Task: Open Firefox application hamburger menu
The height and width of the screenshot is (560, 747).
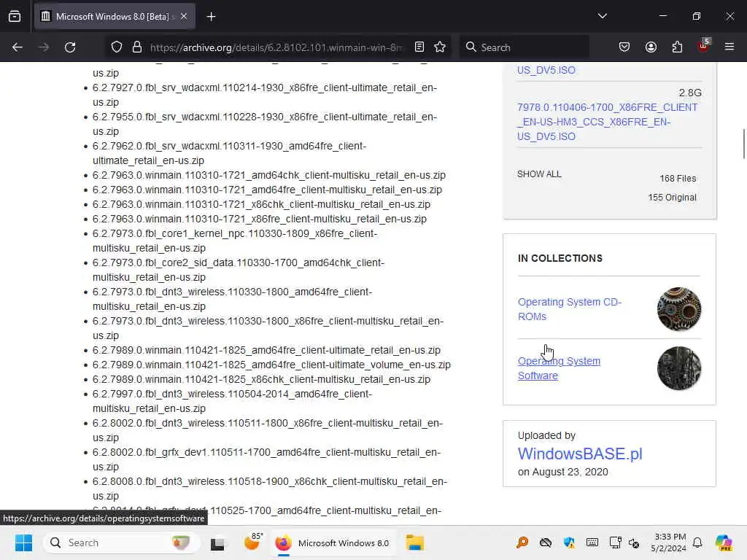Action: click(729, 47)
